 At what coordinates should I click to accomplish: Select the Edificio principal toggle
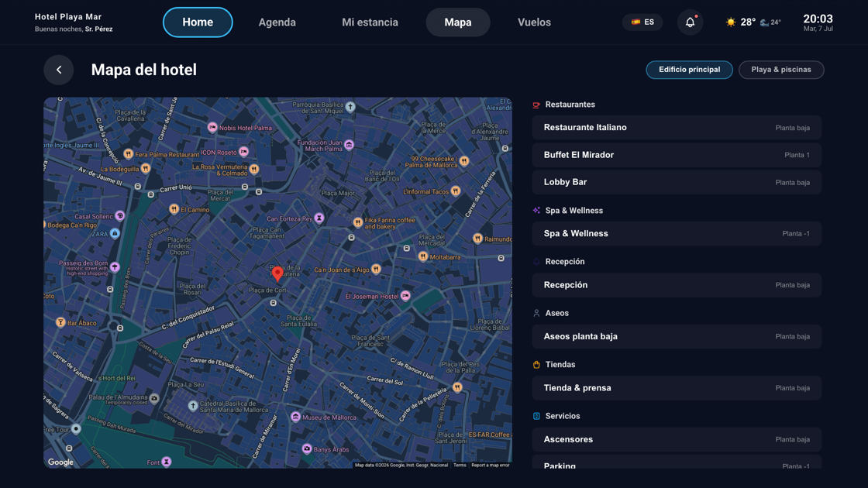689,70
